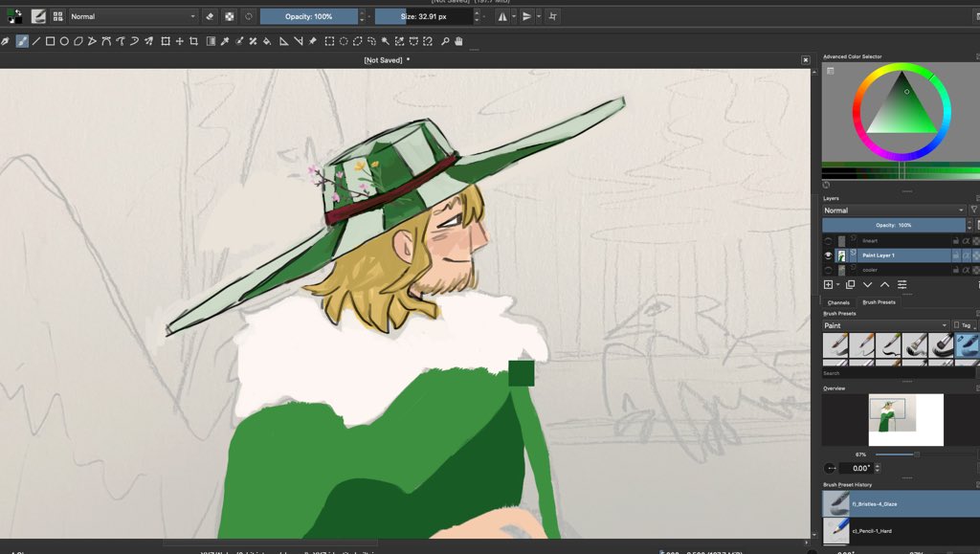Select the Fill bucket tool
The image size is (980, 554).
point(267,41)
